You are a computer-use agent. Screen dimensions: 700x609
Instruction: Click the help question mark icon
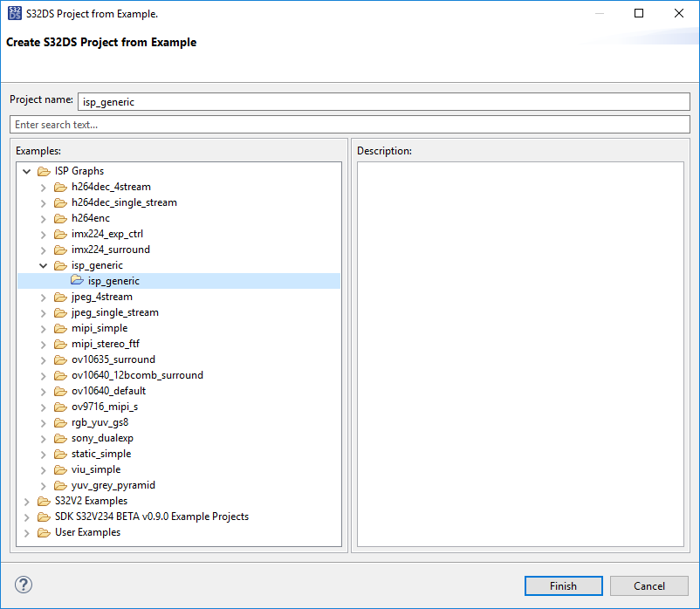point(24,585)
